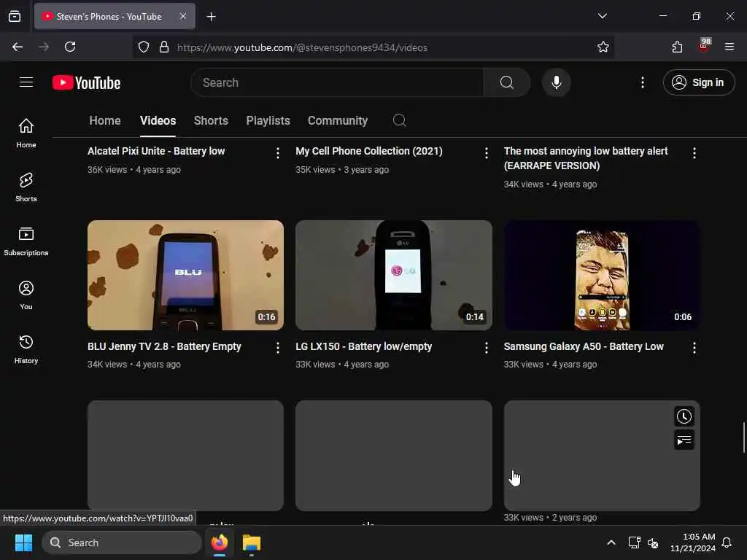The width and height of the screenshot is (747, 560).
Task: Switch to channel Shorts tab
Action: point(211,120)
